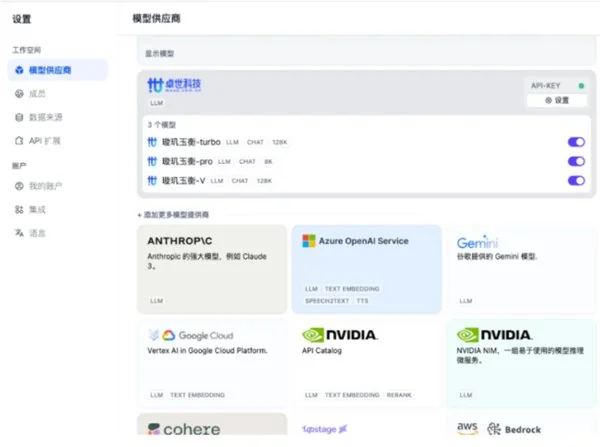
Task: Click the account icon beside 我的账户
Action: click(x=19, y=186)
